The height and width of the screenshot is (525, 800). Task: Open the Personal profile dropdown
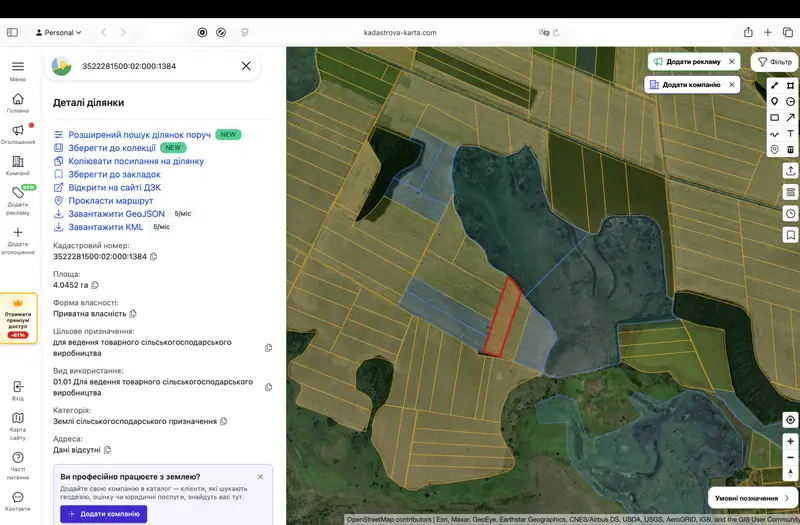58,33
